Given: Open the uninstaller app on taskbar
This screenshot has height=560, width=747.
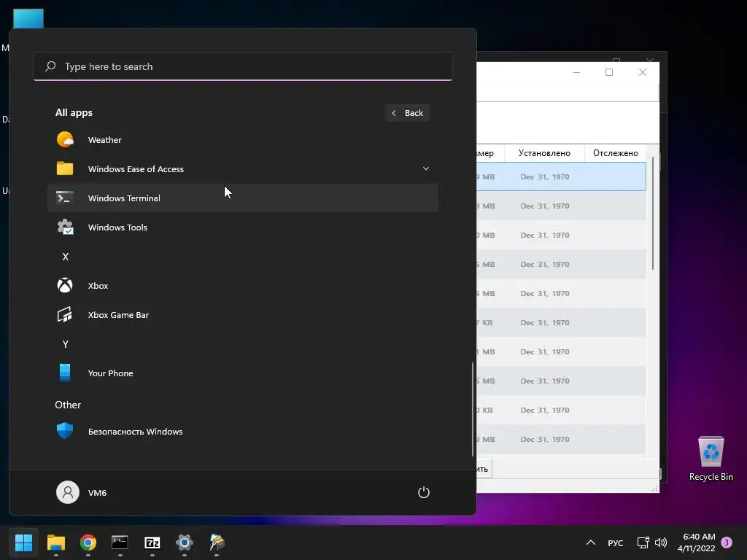Looking at the screenshot, I should 217,542.
